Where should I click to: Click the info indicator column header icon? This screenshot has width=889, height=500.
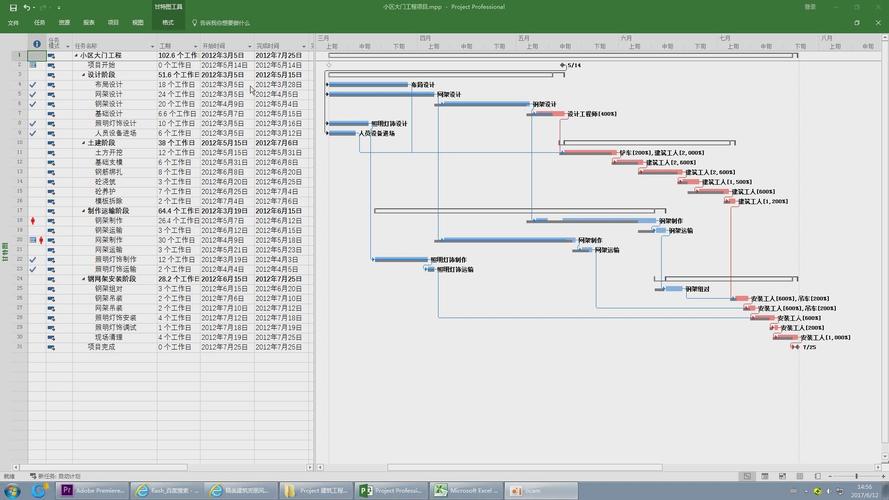(37, 44)
